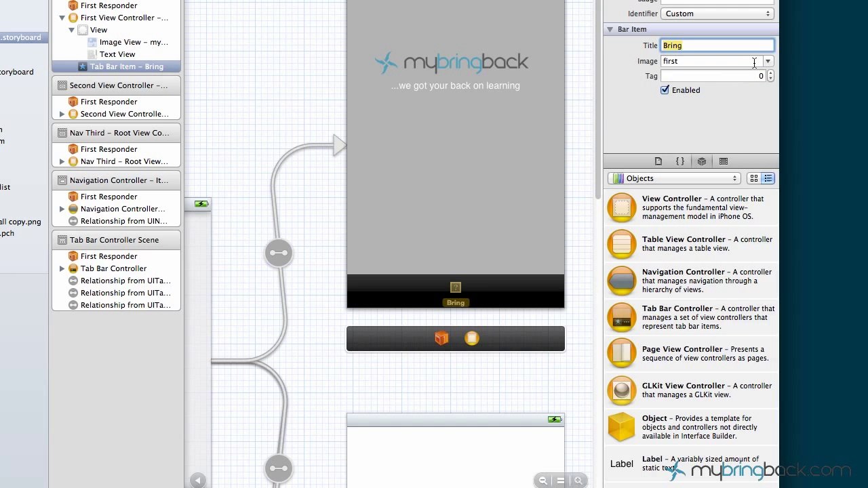
Task: Pick the GLKit View Controller library icon
Action: [622, 390]
